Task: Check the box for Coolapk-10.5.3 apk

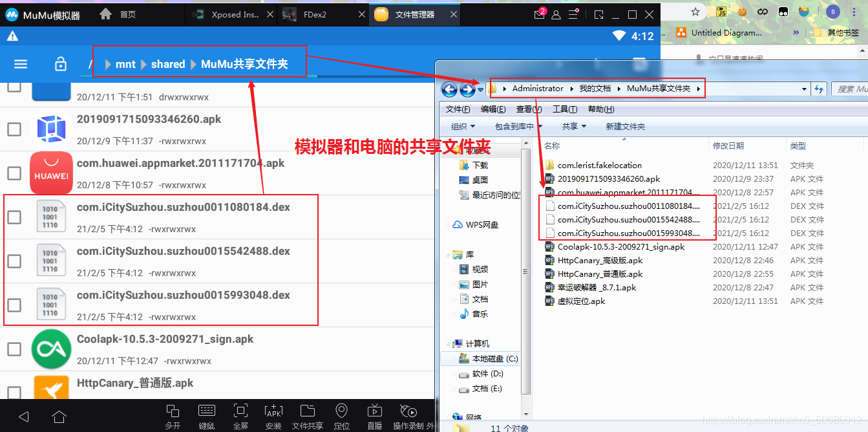Action: click(x=14, y=349)
